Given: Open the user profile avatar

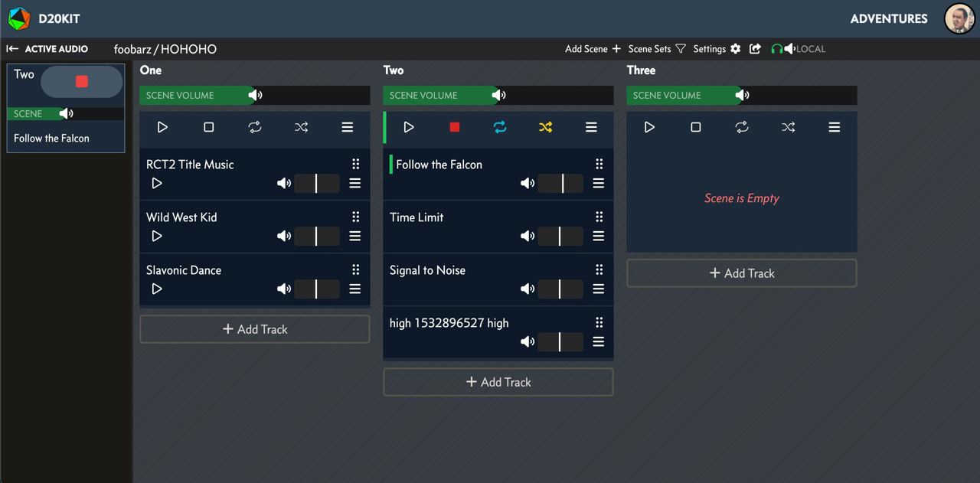Looking at the screenshot, I should click(x=959, y=18).
